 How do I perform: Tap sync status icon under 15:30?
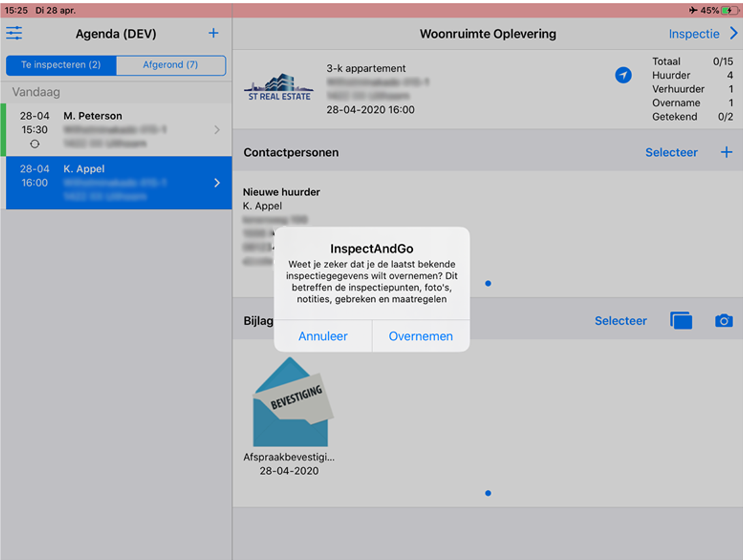click(35, 144)
